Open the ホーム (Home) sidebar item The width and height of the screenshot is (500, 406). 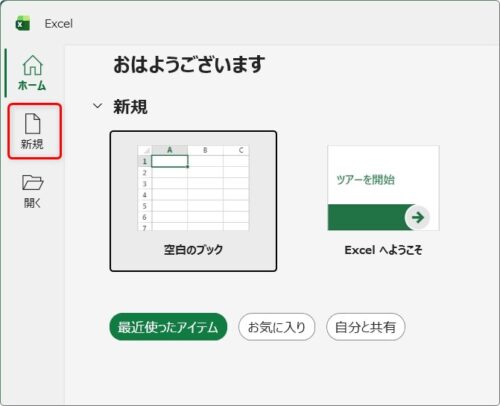[32, 73]
